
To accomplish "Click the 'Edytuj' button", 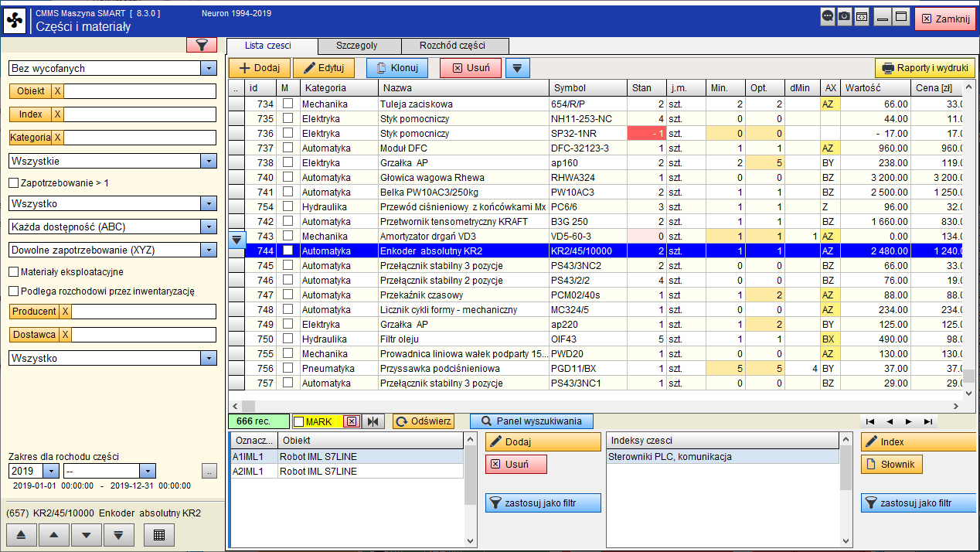I will point(324,68).
